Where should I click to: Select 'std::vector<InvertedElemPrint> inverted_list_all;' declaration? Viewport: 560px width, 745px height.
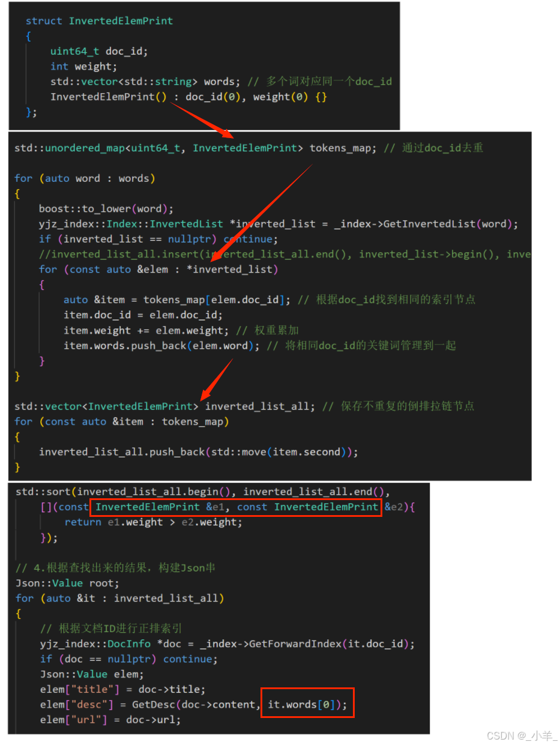(x=165, y=406)
